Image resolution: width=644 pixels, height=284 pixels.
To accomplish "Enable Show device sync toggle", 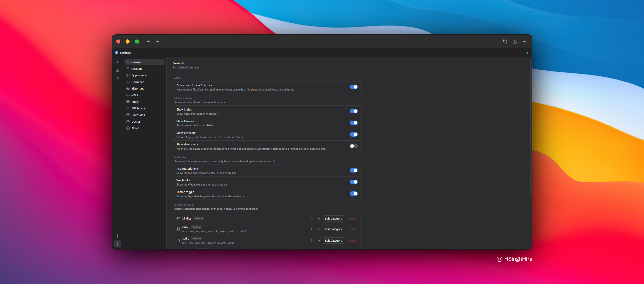I will point(354,146).
